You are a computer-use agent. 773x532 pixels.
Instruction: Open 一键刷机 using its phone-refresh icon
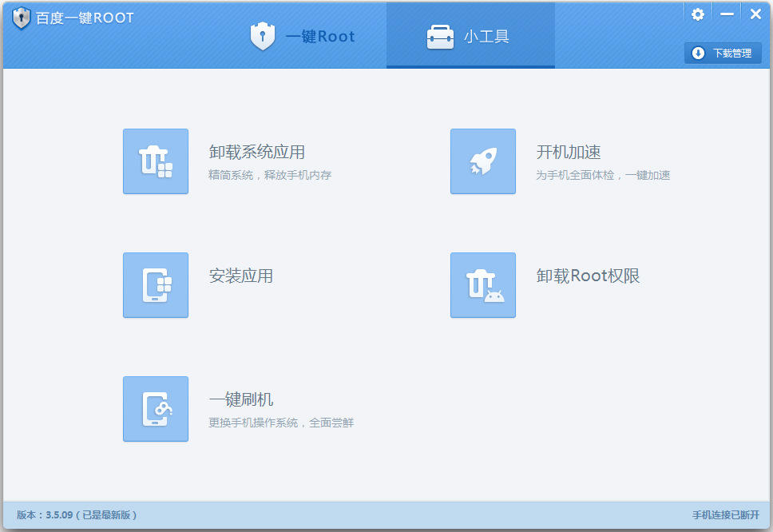155,409
